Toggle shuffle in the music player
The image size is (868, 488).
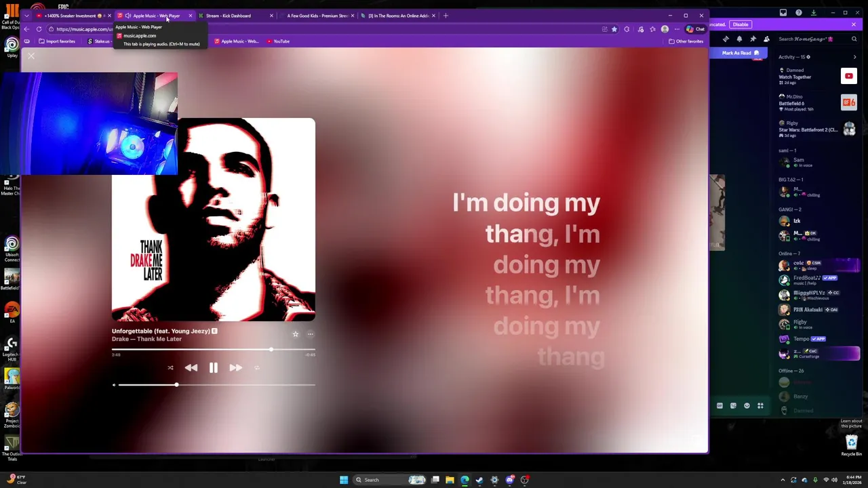[x=170, y=368]
